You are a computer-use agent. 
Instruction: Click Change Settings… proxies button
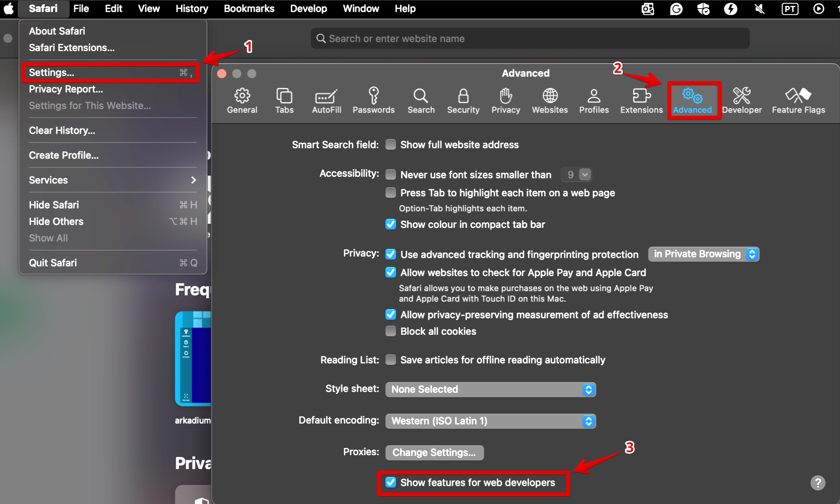(434, 452)
